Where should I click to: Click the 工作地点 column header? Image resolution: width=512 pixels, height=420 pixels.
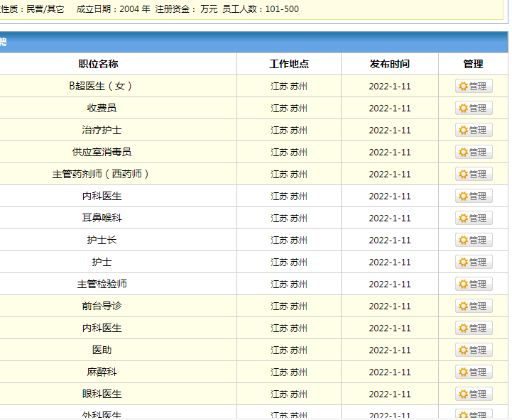[x=289, y=64]
